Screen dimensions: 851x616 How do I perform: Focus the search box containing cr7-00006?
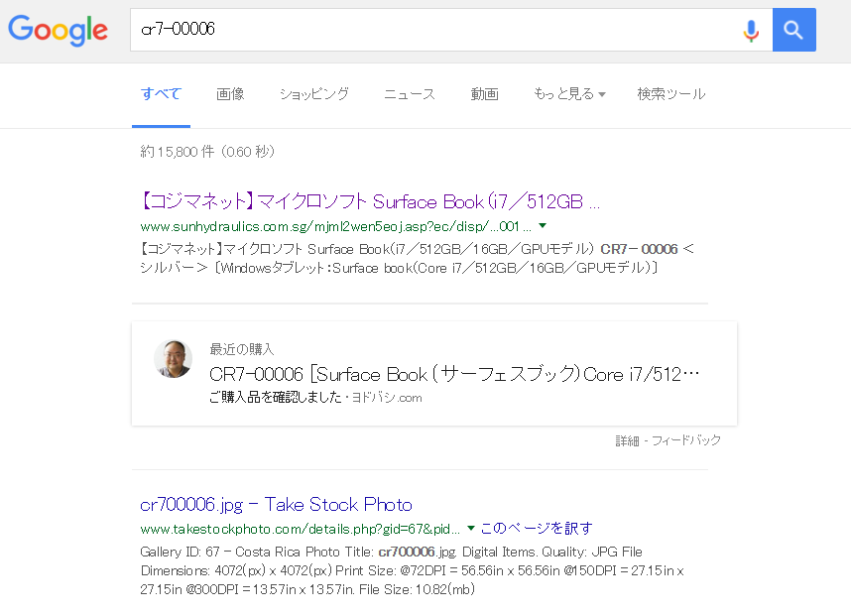pos(451,30)
